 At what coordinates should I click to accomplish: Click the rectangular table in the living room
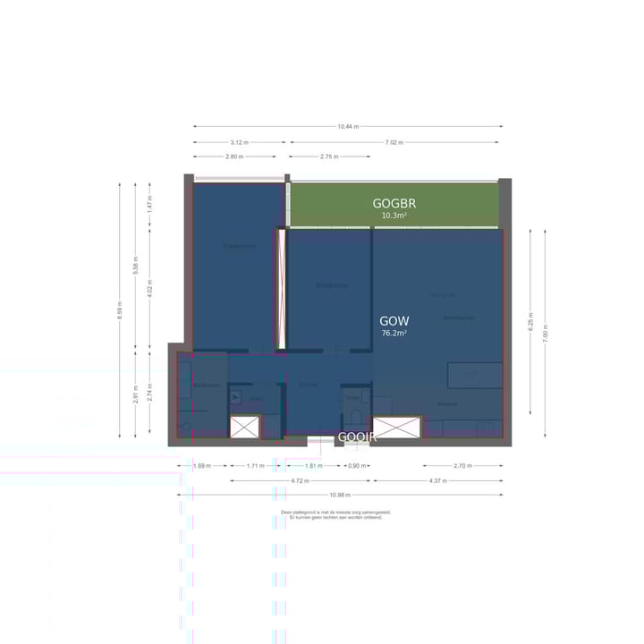click(x=474, y=375)
